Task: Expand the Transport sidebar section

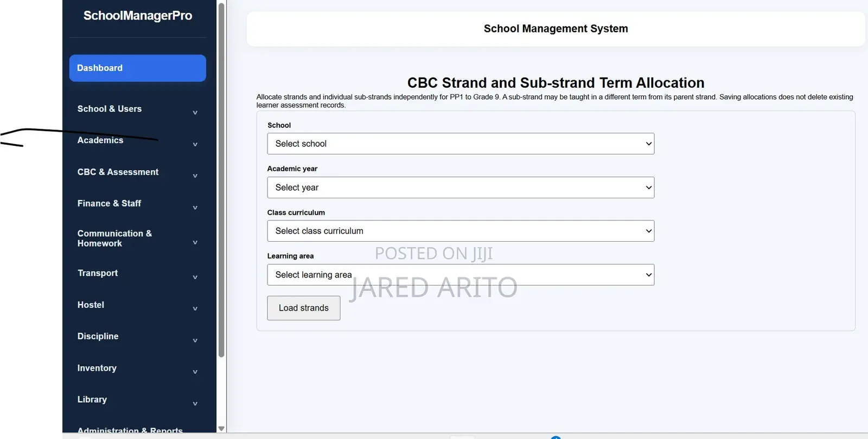Action: 137,273
